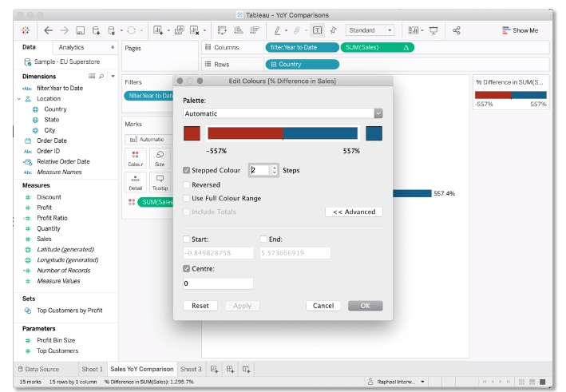Click the Size marks card button
Screen dimensions: 566x392
160,158
